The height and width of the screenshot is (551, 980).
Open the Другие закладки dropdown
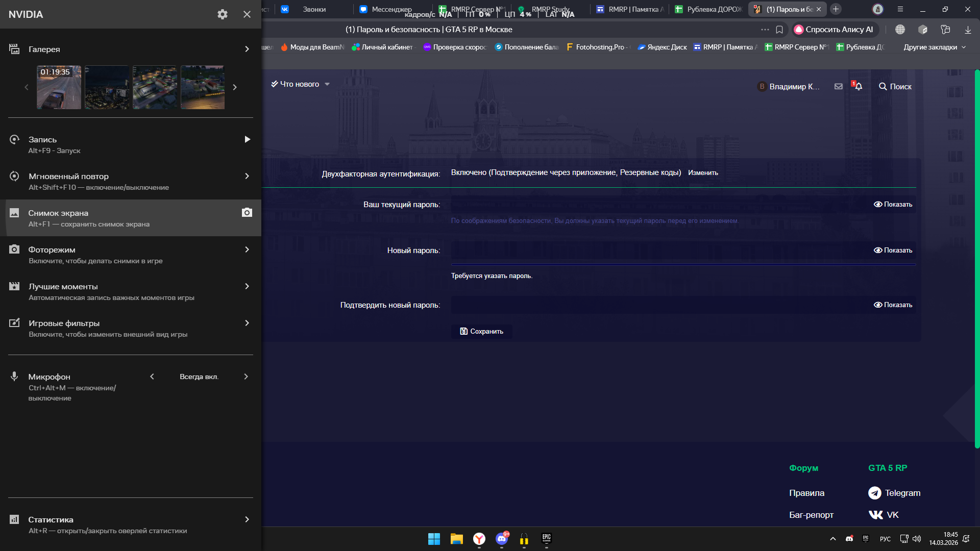tap(934, 47)
